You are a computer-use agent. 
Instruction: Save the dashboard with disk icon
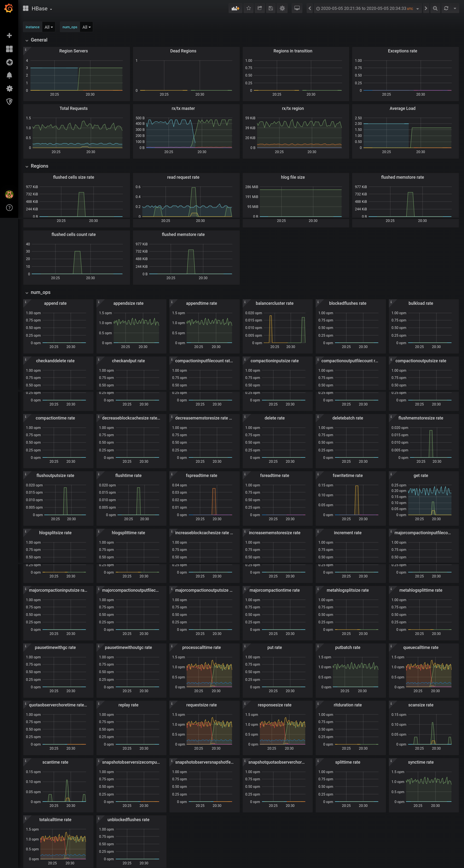(x=270, y=8)
